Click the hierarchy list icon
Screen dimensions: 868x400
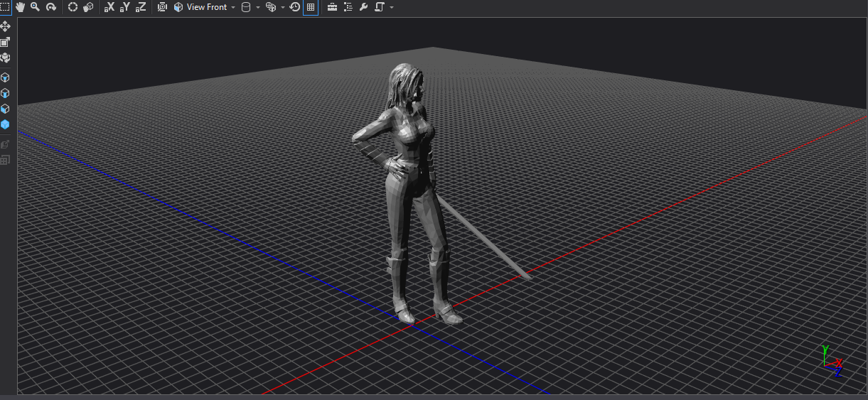[348, 7]
